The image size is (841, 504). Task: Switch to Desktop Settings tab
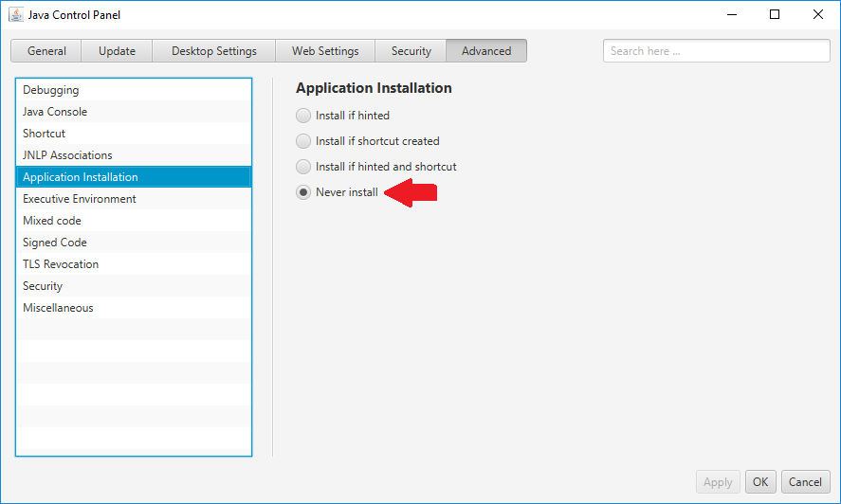coord(214,51)
